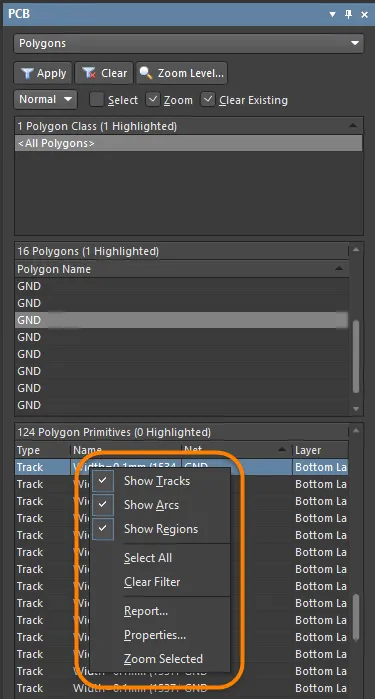Uncheck the Clear Existing checkbox
Viewport: 375px width, 699px height.
[208, 99]
